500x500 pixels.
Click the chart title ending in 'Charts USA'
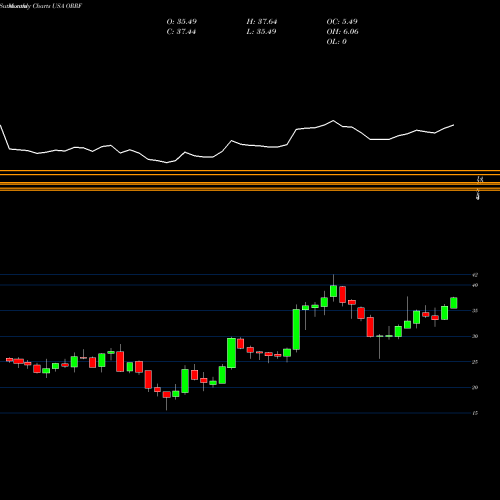[x=41, y=6]
